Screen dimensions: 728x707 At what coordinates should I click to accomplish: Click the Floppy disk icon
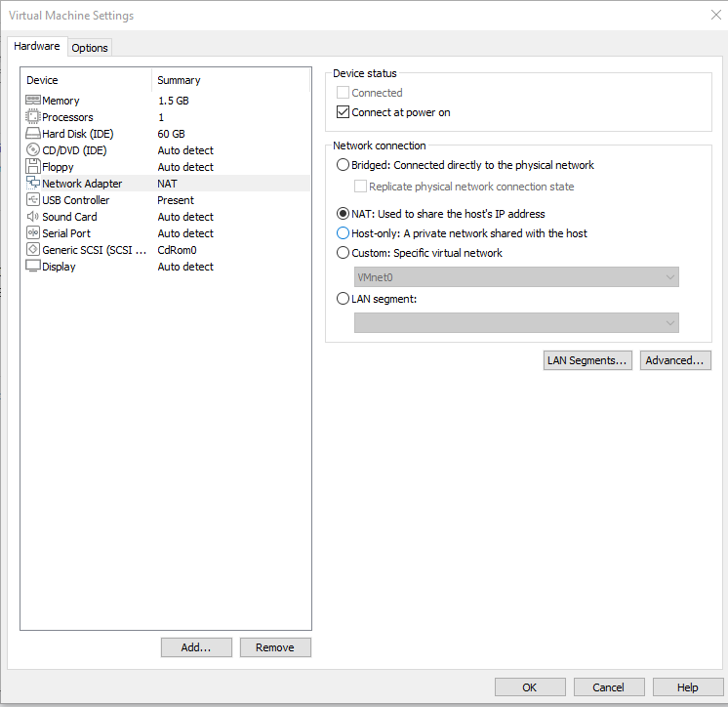click(x=33, y=166)
